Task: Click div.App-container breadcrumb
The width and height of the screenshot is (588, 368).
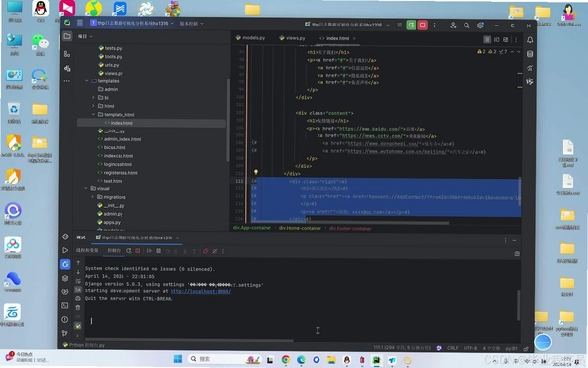Action: [252, 228]
